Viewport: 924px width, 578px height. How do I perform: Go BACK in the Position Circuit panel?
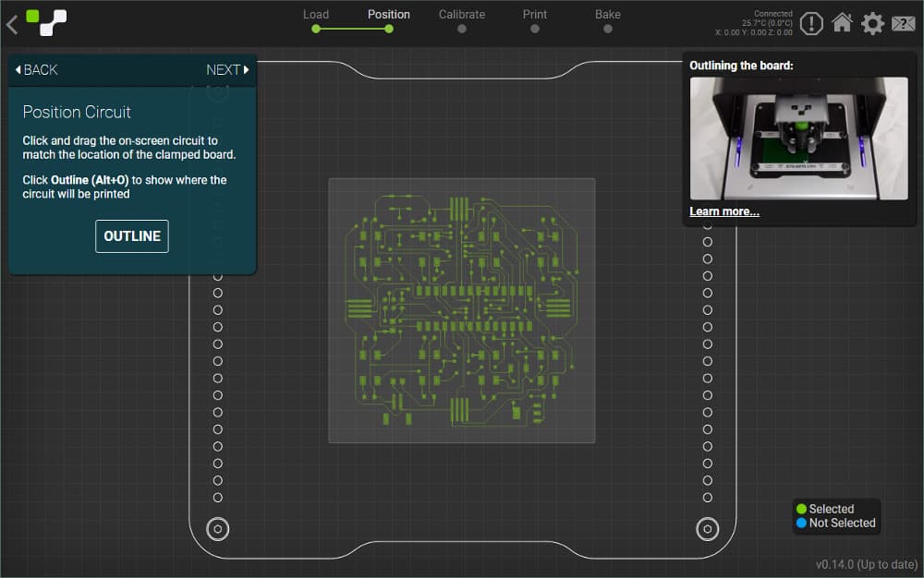pos(37,69)
